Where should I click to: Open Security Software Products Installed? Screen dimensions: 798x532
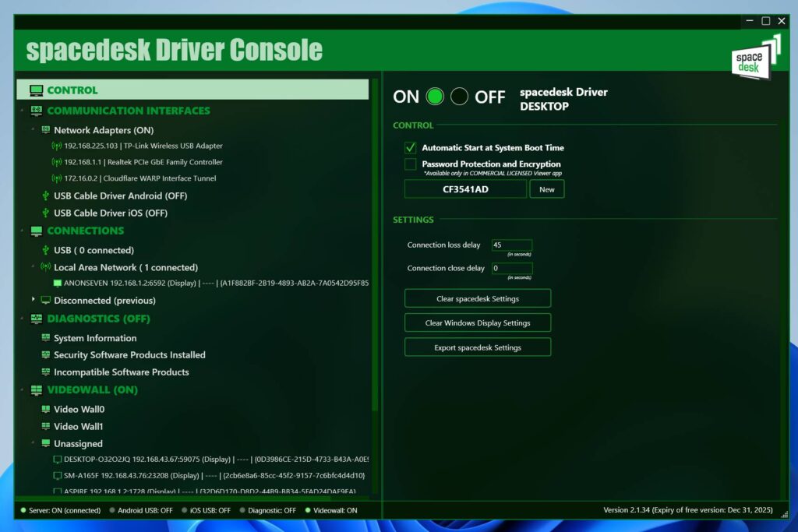(130, 355)
